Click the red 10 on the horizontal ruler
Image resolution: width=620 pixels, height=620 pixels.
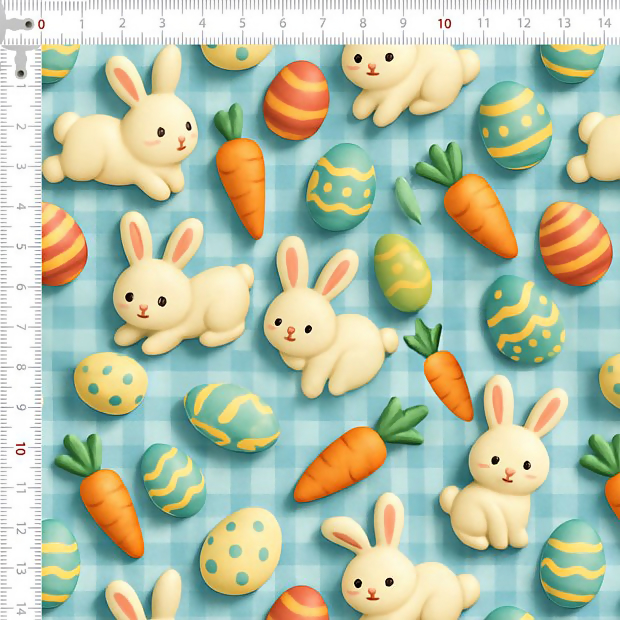click(444, 23)
